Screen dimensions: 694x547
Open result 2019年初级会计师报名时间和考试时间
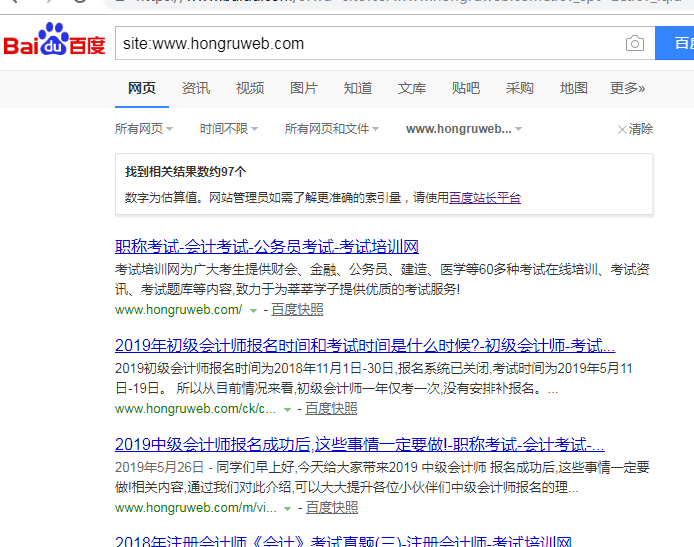click(x=365, y=346)
